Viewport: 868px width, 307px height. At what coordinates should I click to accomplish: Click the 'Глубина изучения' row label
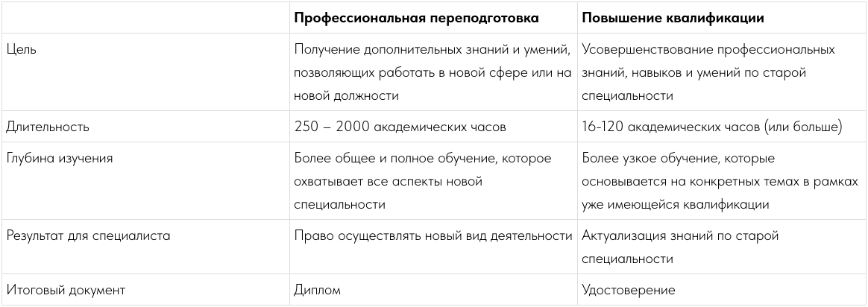[59, 158]
